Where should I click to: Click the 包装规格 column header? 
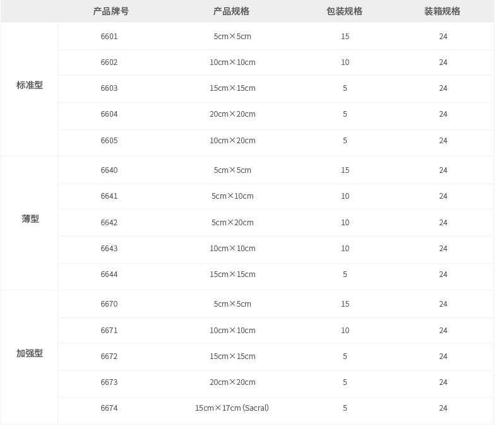[x=344, y=11]
